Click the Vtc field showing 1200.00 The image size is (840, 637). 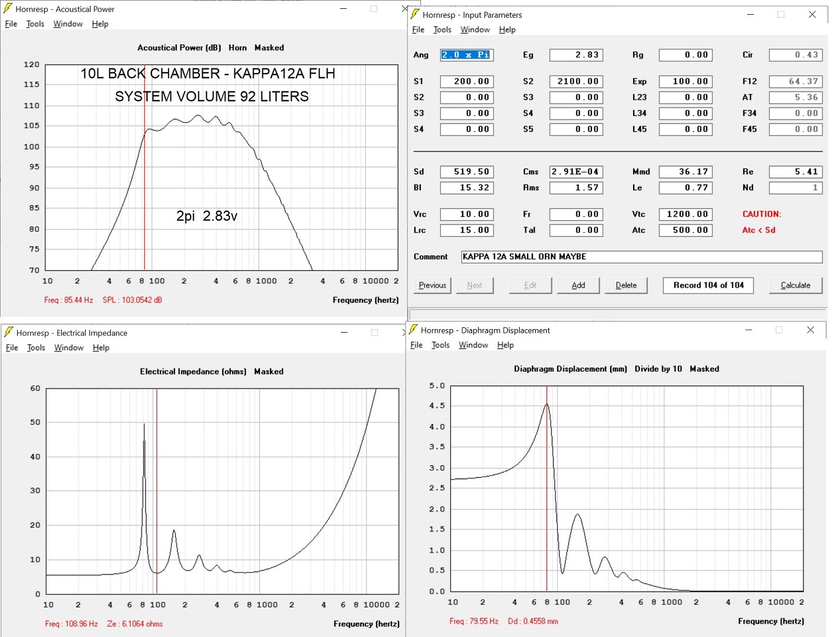pos(686,214)
